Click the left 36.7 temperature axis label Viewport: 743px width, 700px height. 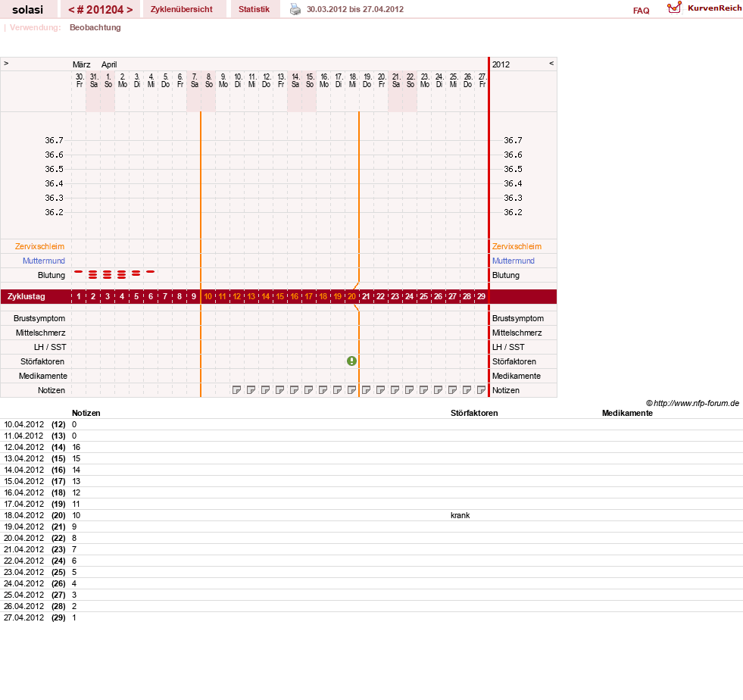pos(54,140)
